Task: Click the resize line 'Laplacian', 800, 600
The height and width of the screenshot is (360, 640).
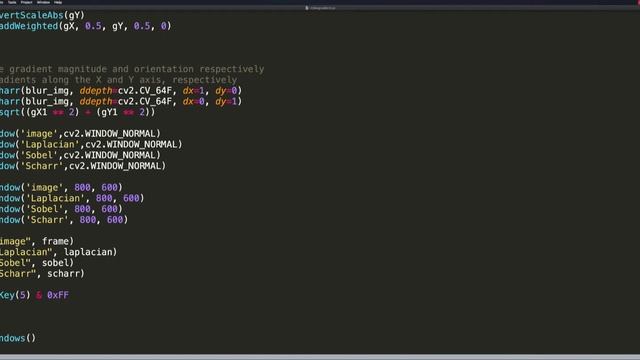Action: point(72,198)
